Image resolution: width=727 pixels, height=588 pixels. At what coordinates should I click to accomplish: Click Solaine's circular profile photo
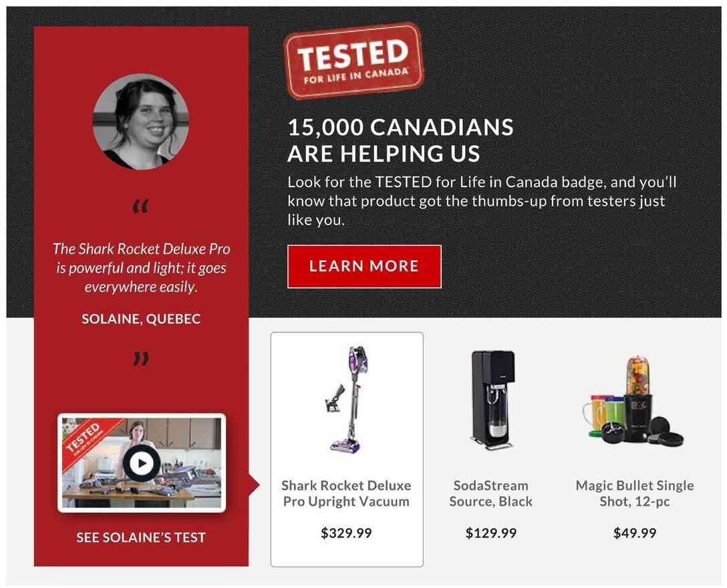(x=140, y=121)
